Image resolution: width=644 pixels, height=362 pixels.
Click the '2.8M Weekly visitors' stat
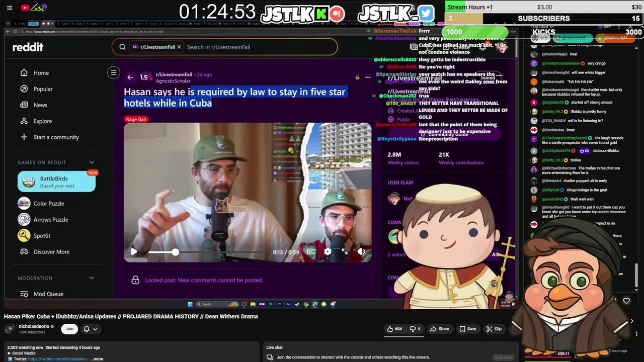403,158
